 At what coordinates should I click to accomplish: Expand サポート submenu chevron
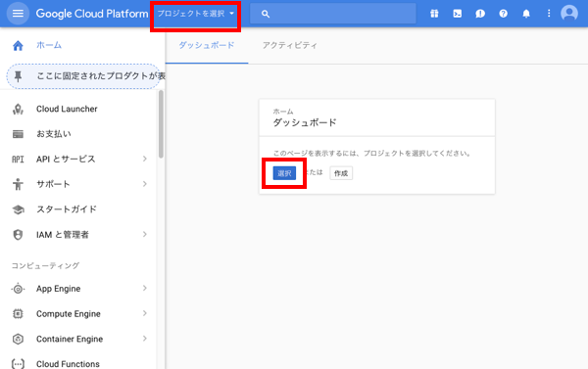tap(145, 184)
